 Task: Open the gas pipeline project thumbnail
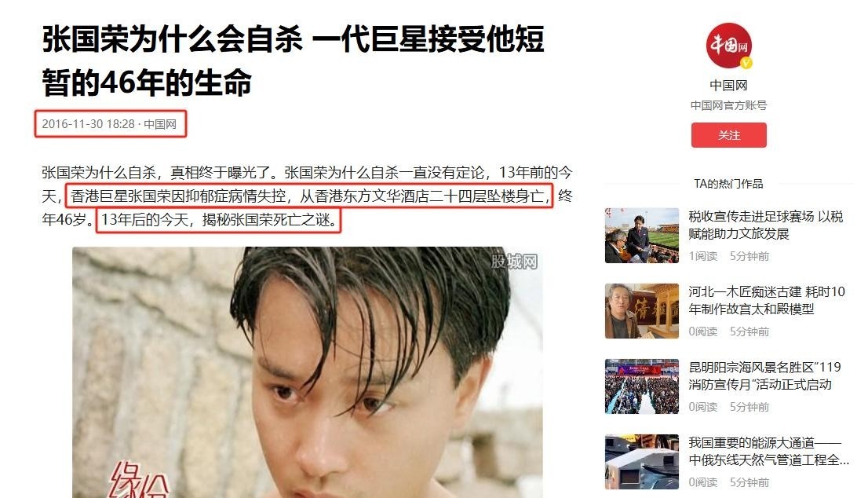(x=642, y=461)
